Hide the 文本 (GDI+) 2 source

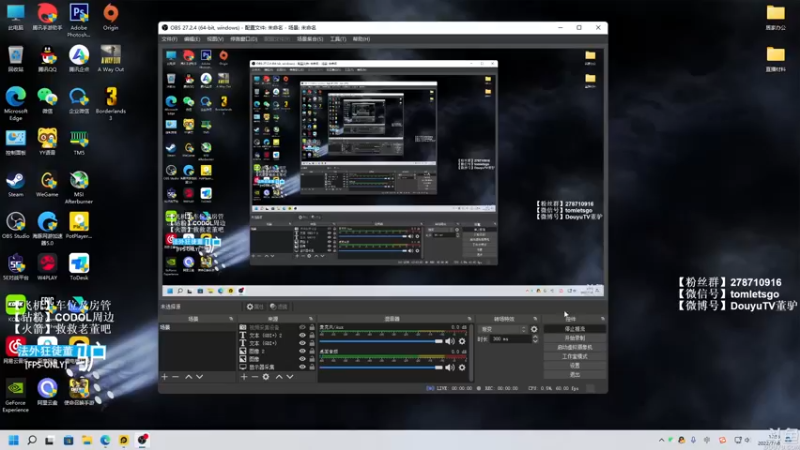(302, 335)
